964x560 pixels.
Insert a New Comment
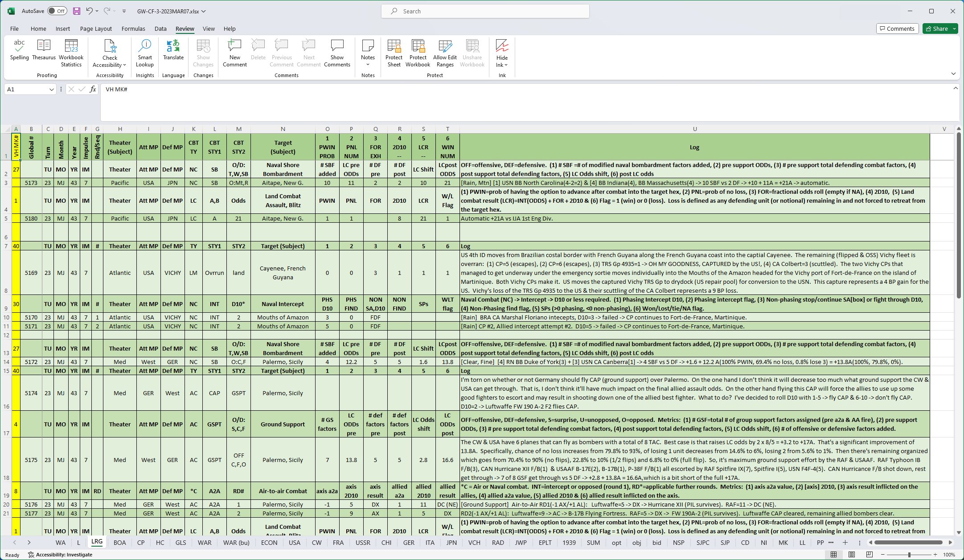coord(235,53)
